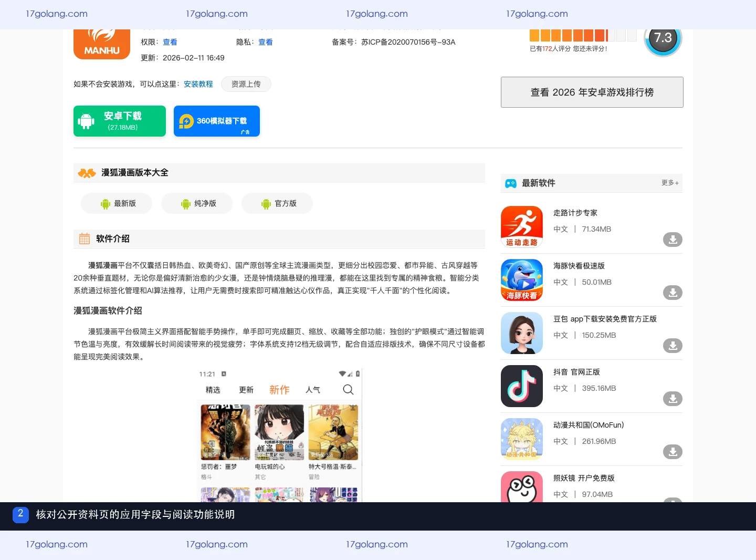Click the gamepad icon beside 最新软件
The image size is (756, 560).
511,183
